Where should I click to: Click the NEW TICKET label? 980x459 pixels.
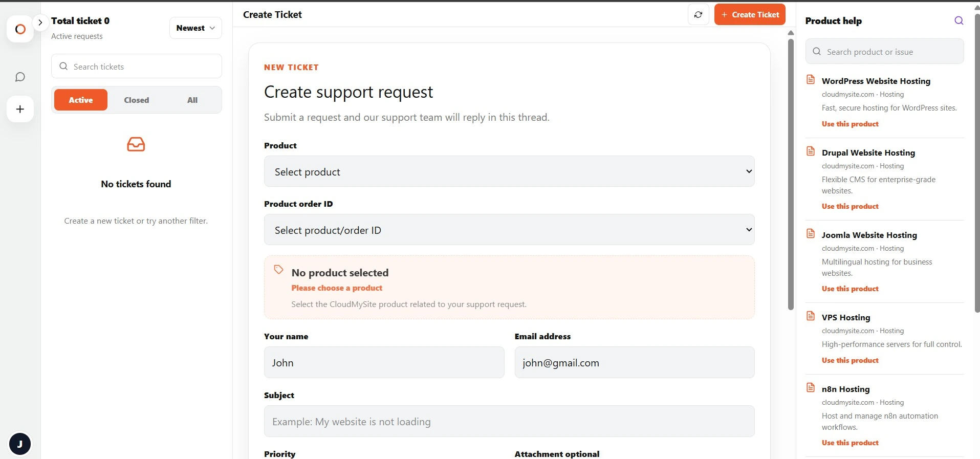click(x=291, y=68)
